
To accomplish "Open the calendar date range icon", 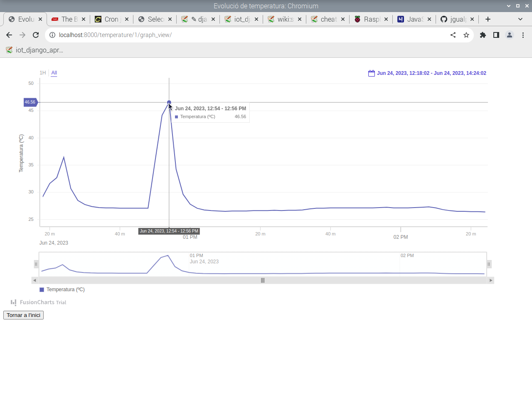I will pyautogui.click(x=372, y=73).
